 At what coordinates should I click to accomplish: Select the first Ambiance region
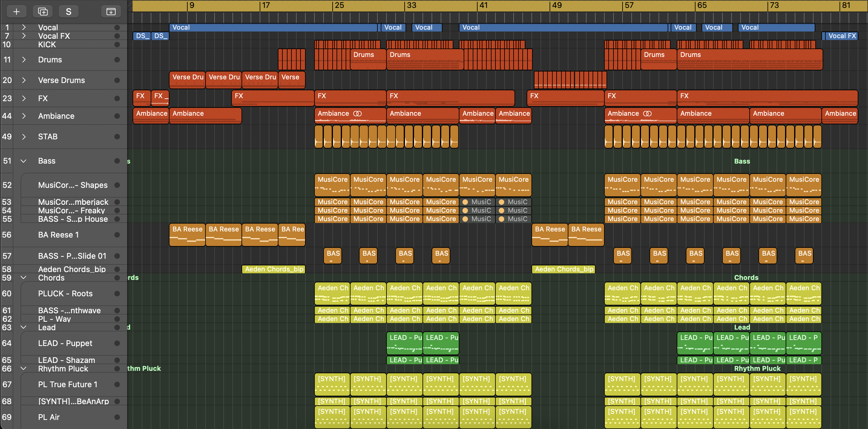pos(151,116)
